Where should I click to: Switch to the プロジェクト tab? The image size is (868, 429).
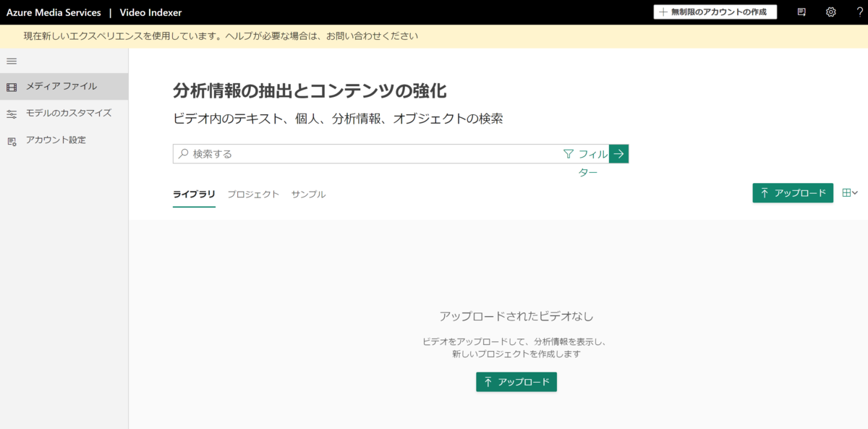(253, 195)
